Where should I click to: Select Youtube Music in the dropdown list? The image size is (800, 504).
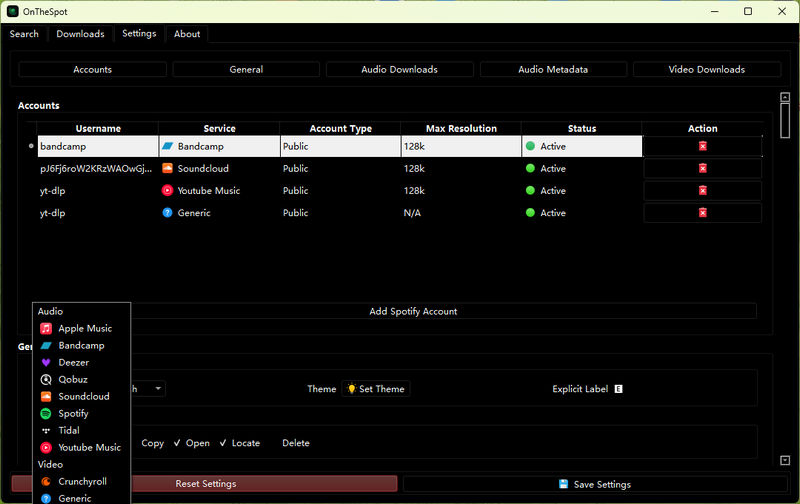coord(82,447)
